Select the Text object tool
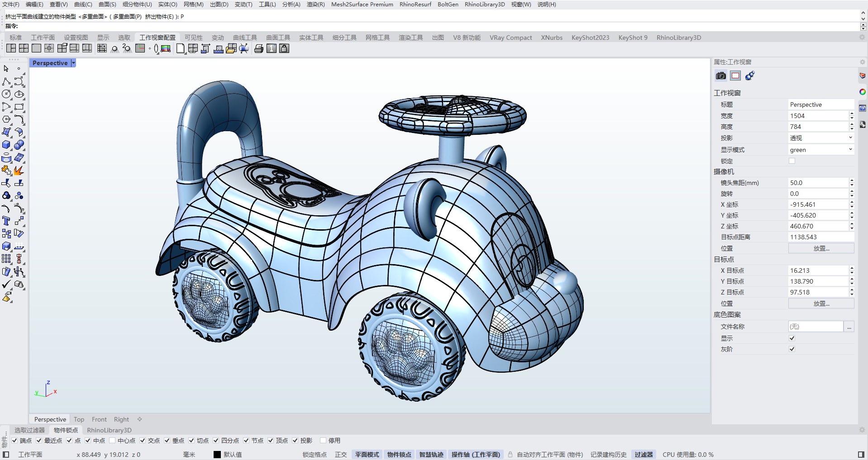Screen dimensions: 868x460 click(6, 221)
